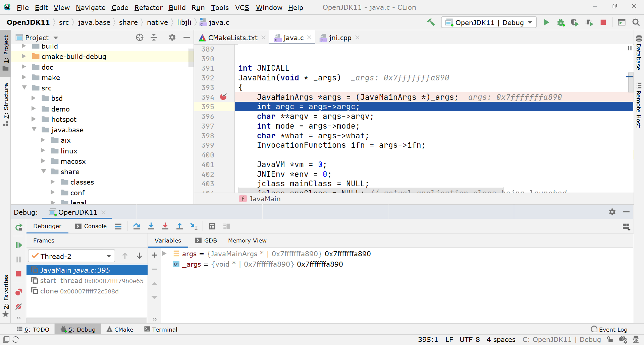Toggle breakpoint on line 394
The height and width of the screenshot is (345, 644).
pos(223,97)
